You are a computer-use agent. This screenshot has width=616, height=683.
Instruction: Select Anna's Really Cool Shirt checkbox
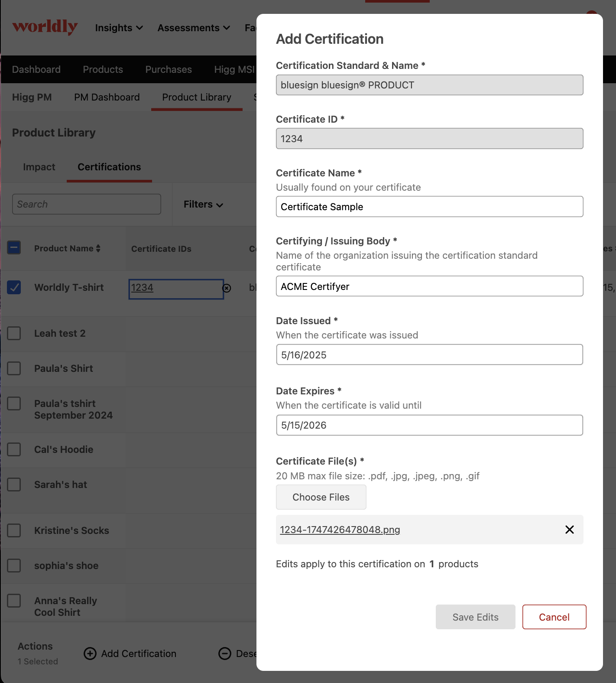click(x=14, y=601)
